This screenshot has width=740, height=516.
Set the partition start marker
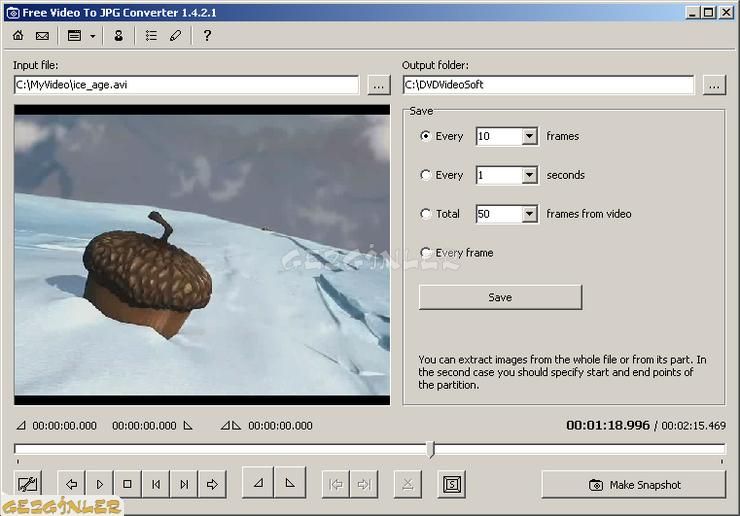[258, 483]
